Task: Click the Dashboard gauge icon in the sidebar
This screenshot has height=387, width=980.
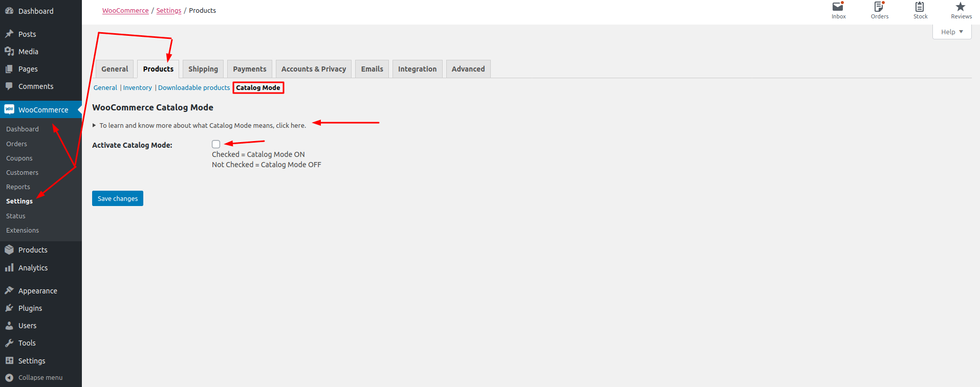Action: pyautogui.click(x=9, y=11)
